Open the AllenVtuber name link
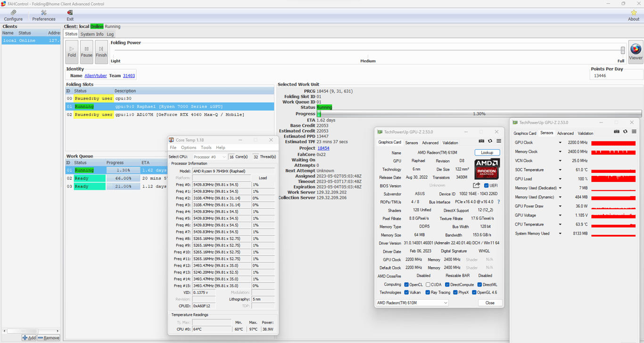This screenshot has width=644, height=343. pyautogui.click(x=96, y=76)
